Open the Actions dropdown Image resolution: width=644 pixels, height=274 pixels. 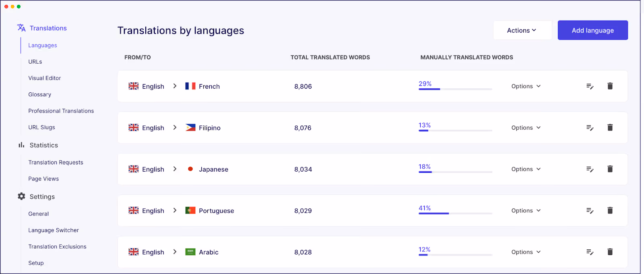[x=522, y=30]
